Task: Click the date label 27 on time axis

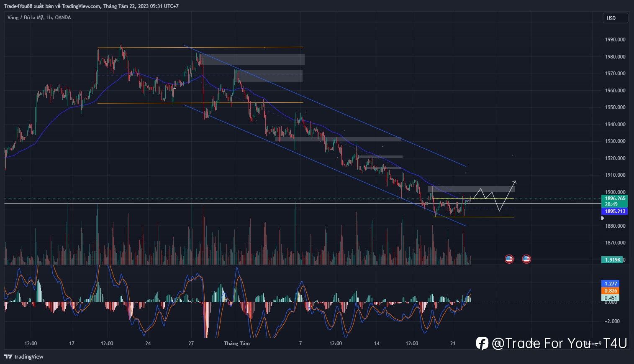Action: (x=191, y=344)
